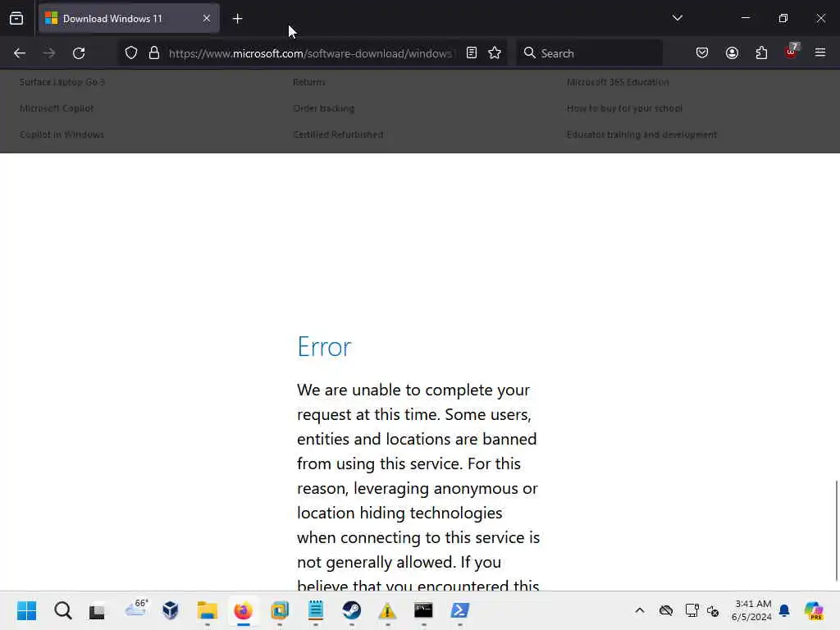Screen dimensions: 840x630
Task: Open File Explorer folder icon
Action: coord(208,610)
